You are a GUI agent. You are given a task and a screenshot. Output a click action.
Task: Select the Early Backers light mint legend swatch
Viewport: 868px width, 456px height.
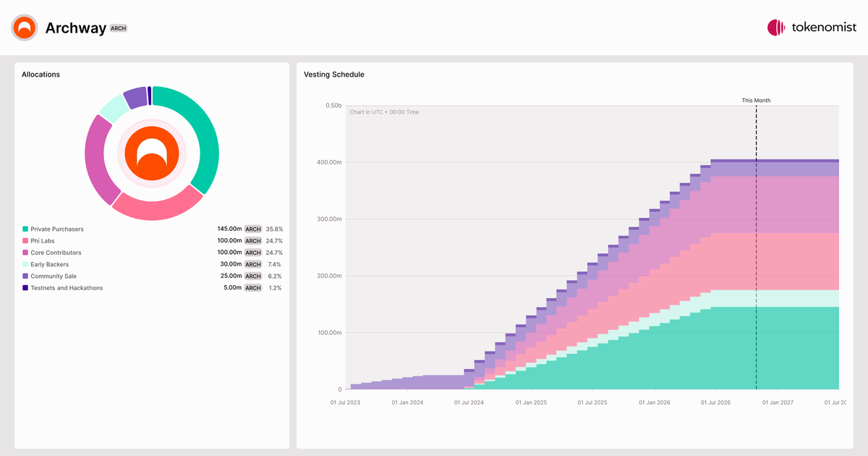pyautogui.click(x=25, y=264)
